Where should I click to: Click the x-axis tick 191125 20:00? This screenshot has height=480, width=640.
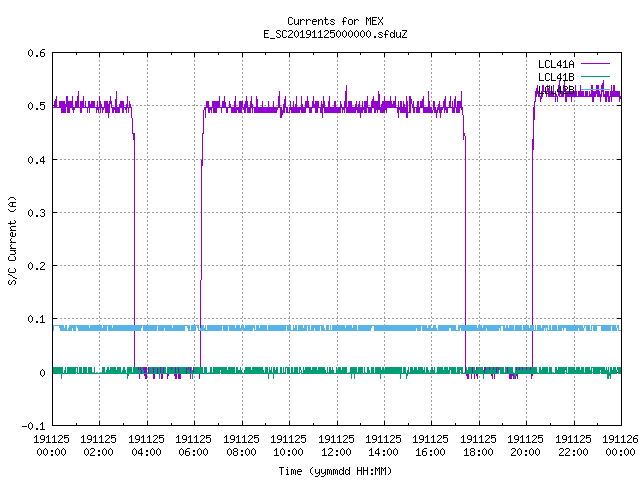coord(525,445)
